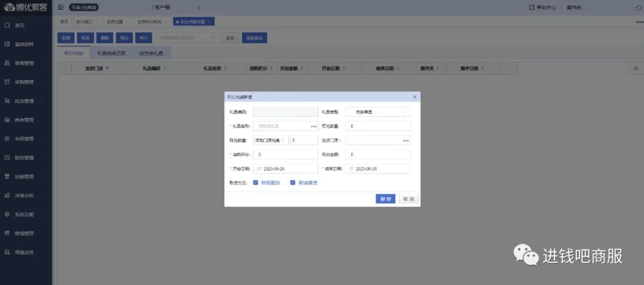The width and height of the screenshot is (644, 285).
Task: Click the 库存管理 sidebar icon
Action: click(7, 120)
